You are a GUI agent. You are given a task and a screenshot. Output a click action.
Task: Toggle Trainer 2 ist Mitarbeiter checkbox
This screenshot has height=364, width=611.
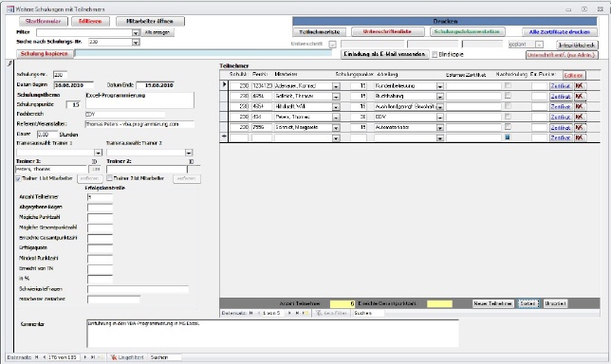coord(109,178)
